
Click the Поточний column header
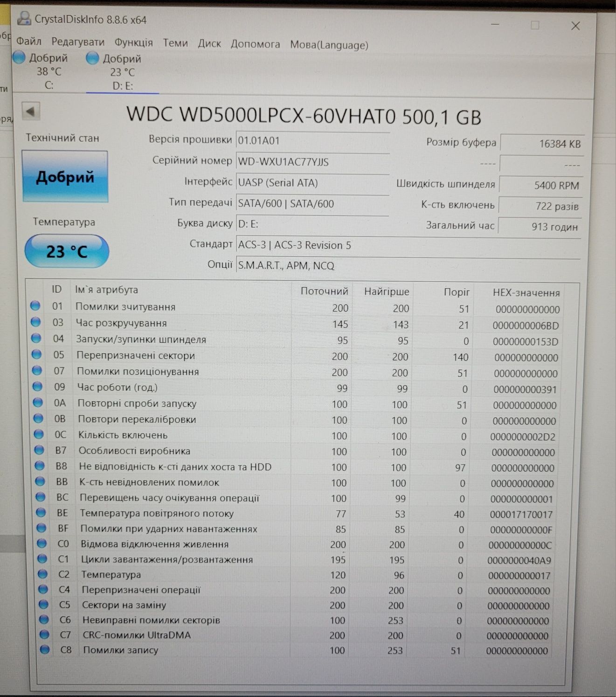(324, 291)
